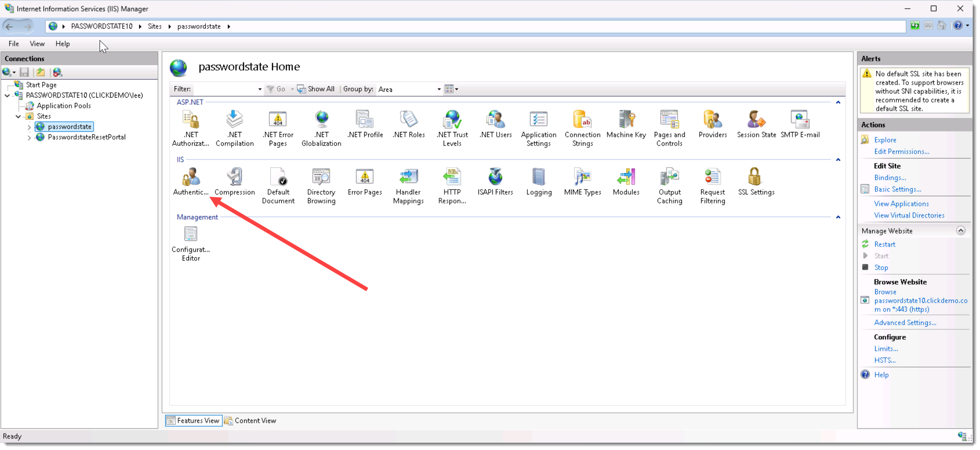Collapse the Management feature group

pyautogui.click(x=838, y=218)
